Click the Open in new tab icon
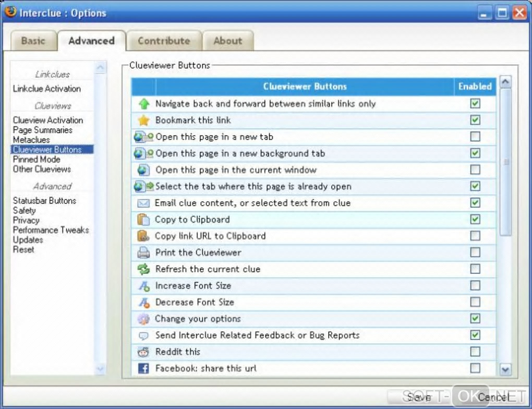The height and width of the screenshot is (409, 532). [x=143, y=137]
